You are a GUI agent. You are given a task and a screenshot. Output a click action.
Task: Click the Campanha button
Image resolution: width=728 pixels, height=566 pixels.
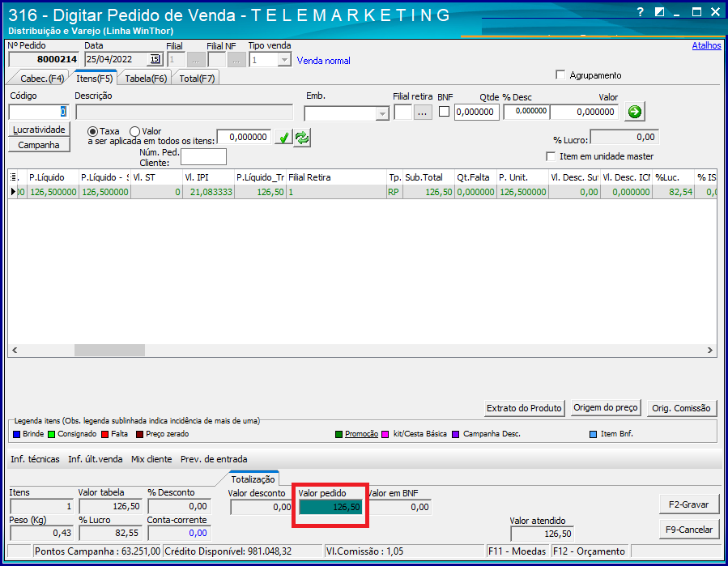tap(39, 145)
